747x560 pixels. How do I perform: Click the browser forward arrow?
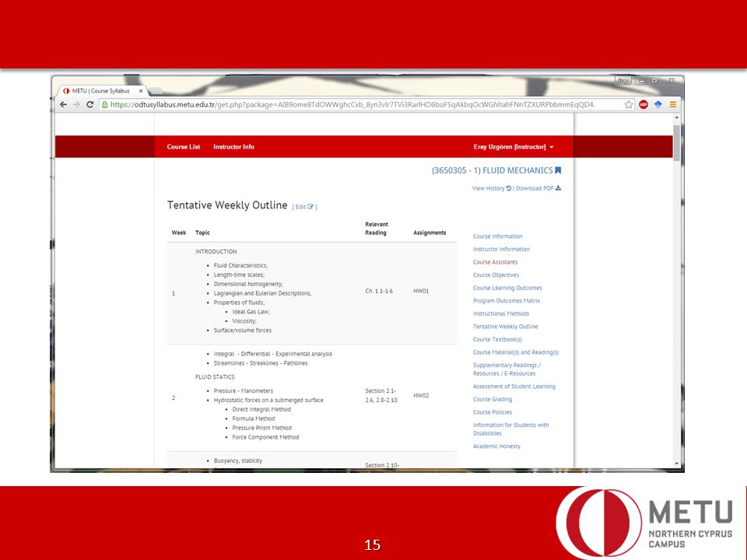[77, 104]
